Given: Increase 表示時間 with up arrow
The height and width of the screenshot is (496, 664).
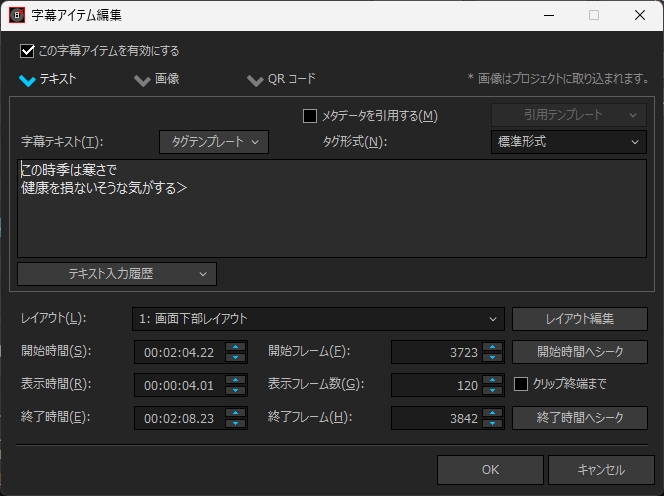Looking at the screenshot, I should pyautogui.click(x=235, y=380).
